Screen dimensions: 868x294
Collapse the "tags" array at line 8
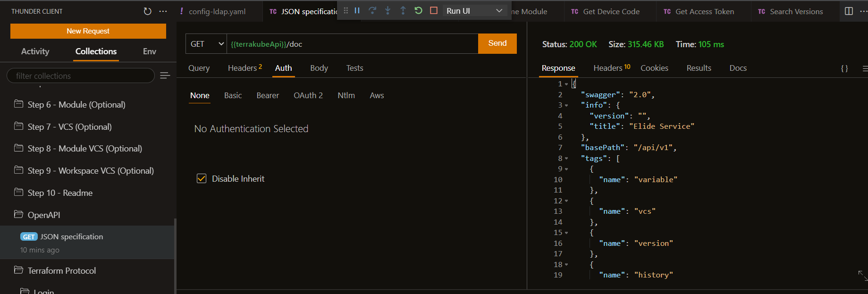[566, 159]
